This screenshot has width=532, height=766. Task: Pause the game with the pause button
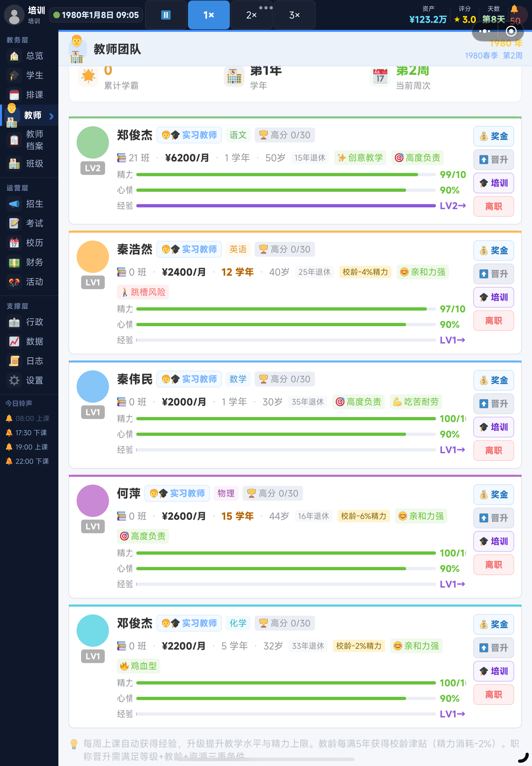[x=166, y=15]
